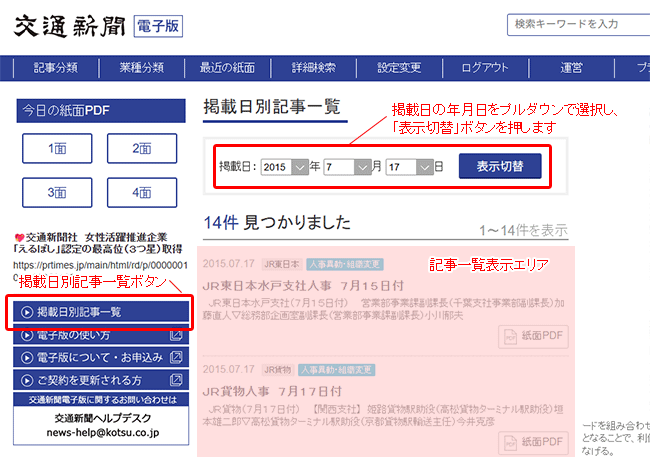
Task: Click external-link icon beside 電子版の使い方
Action: tap(177, 334)
